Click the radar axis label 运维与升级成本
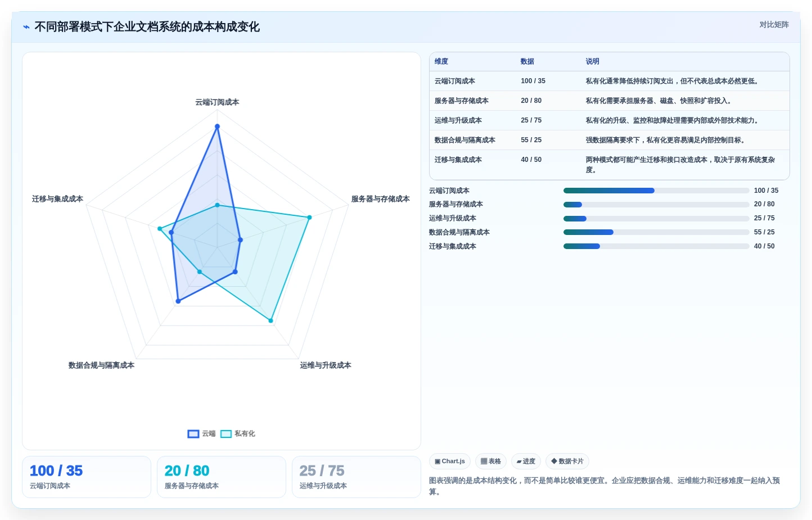This screenshot has height=520, width=812. tap(326, 365)
